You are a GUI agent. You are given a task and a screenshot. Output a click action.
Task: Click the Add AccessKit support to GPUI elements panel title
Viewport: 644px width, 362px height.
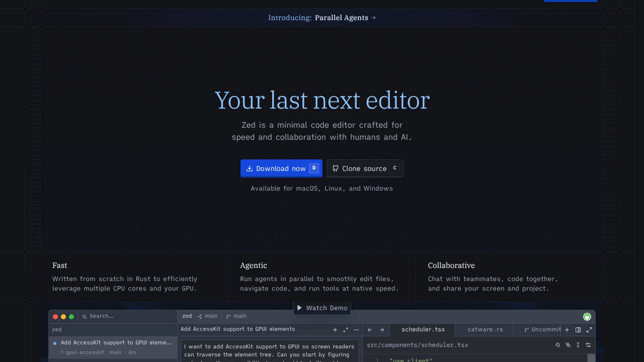tap(238, 329)
